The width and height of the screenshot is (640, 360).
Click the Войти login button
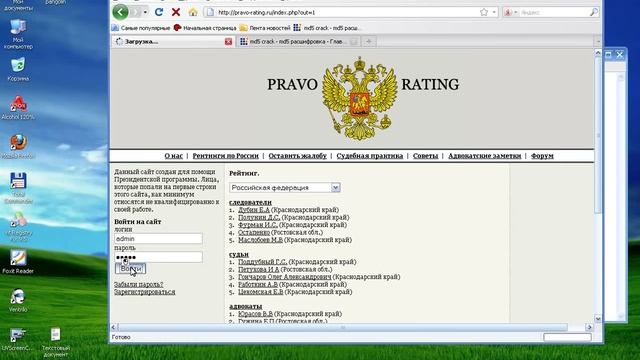click(x=130, y=269)
